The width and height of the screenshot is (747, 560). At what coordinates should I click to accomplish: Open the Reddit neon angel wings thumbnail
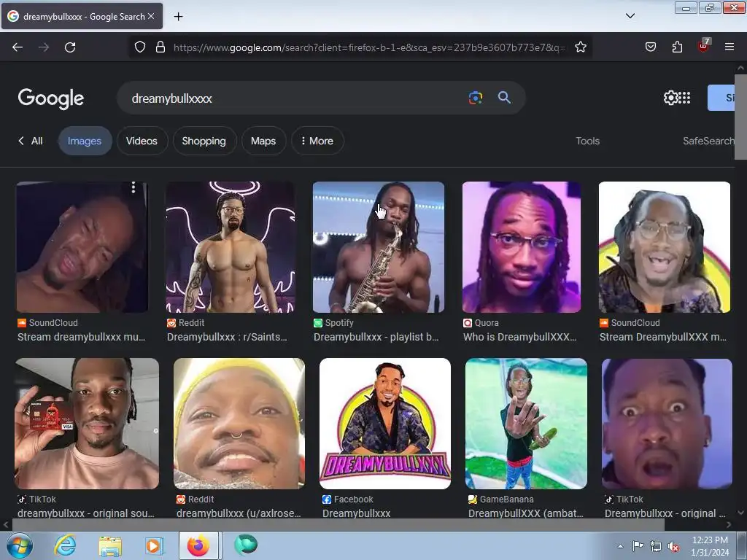[231, 247]
